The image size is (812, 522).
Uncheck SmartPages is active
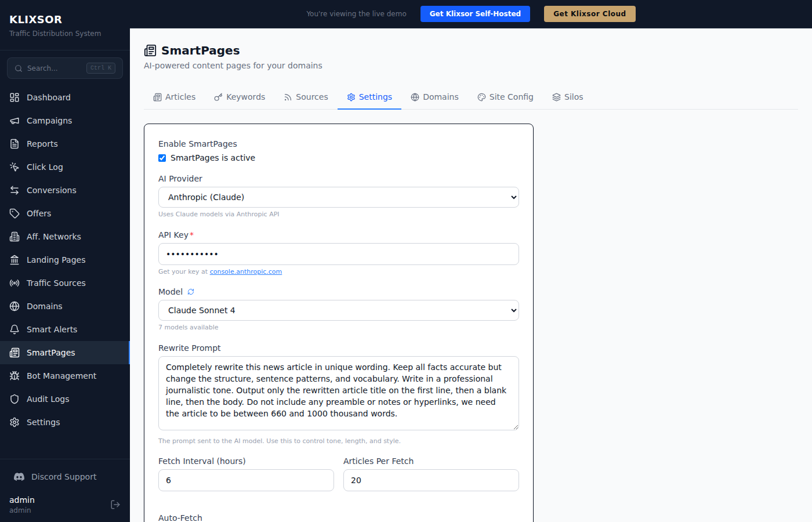162,158
